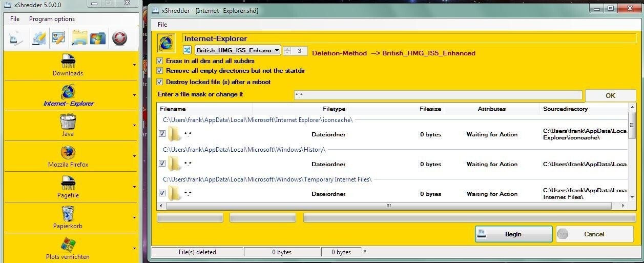Screen dimensions: 644x263
Task: Click the file mask input field
Action: (x=438, y=95)
